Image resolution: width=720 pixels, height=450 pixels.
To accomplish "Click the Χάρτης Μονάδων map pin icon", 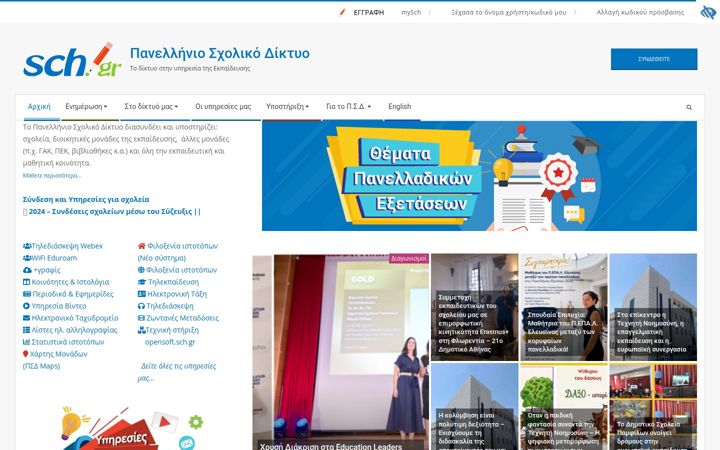I will (x=25, y=354).
